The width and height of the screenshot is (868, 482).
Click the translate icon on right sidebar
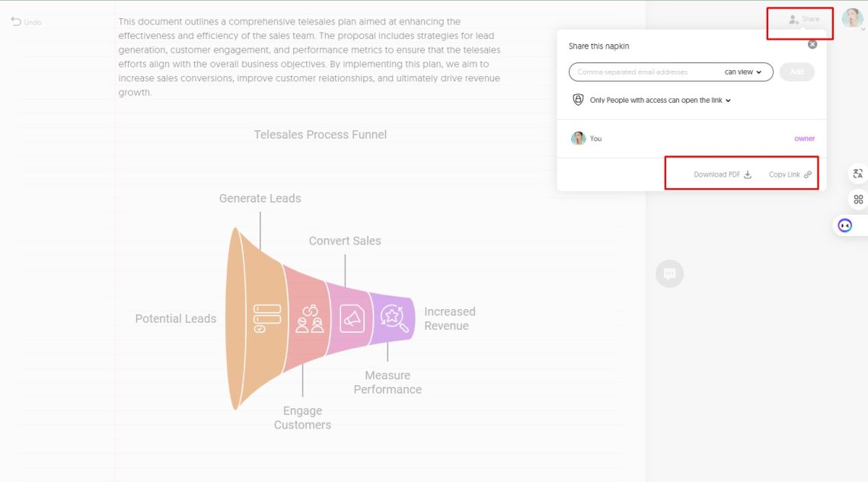click(x=858, y=174)
